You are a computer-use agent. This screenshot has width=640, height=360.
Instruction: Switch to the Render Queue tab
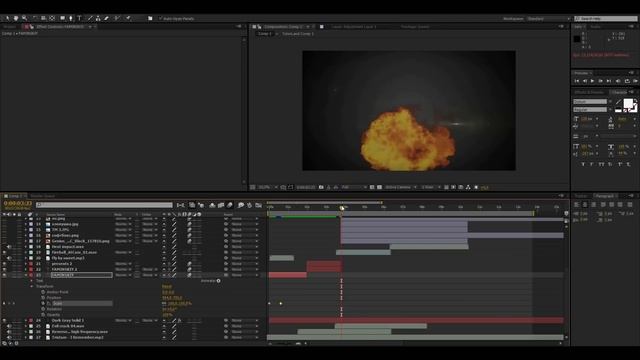[42, 196]
